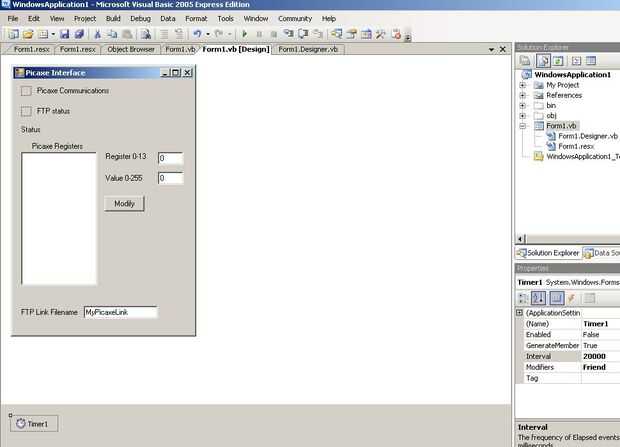The height and width of the screenshot is (447, 620).
Task: Switch to the Object Browser tab
Action: pos(131,49)
